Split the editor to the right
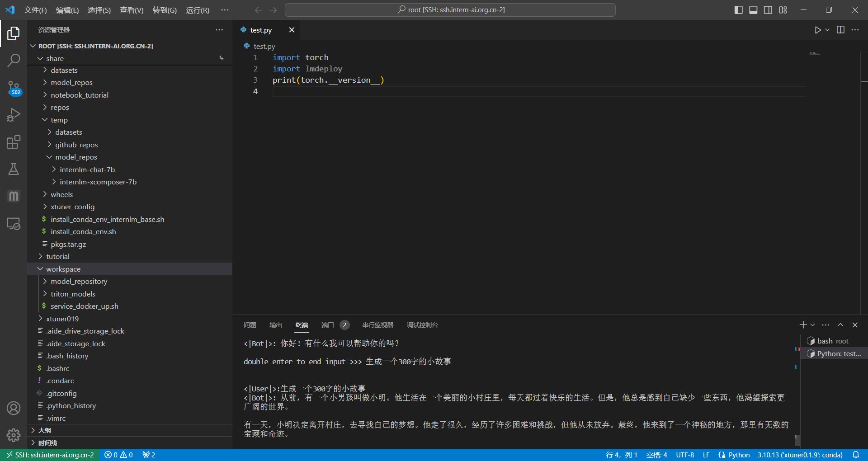This screenshot has height=461, width=868. coord(840,30)
